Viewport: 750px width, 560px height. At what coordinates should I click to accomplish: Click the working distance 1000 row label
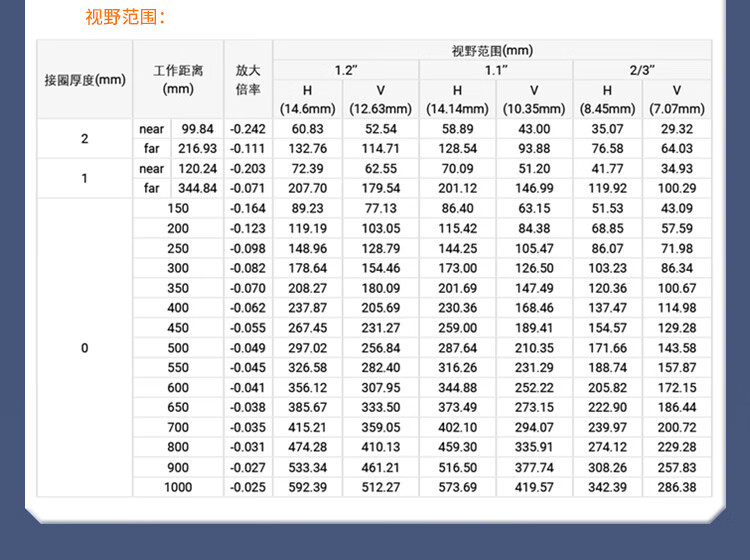(x=178, y=487)
